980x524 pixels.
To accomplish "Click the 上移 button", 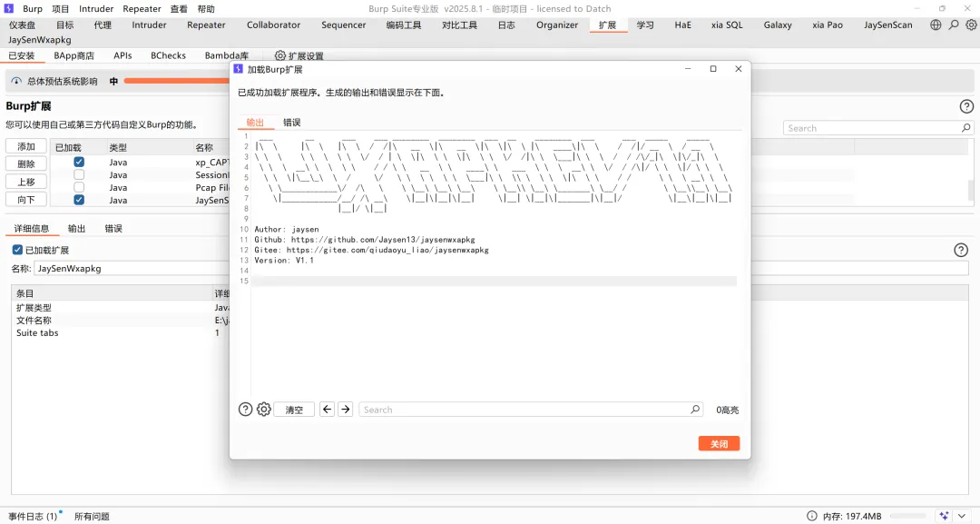I will 26,182.
